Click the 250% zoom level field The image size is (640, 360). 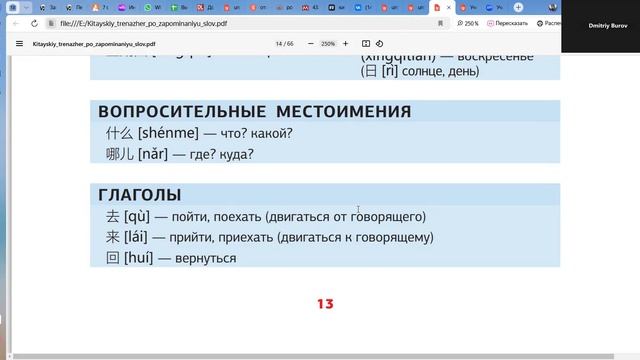click(x=328, y=44)
